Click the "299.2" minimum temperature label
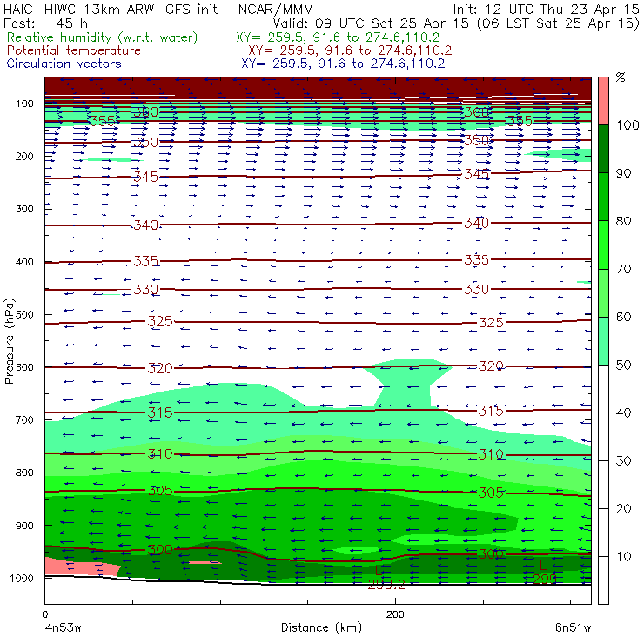The image size is (644, 644). [x=386, y=584]
